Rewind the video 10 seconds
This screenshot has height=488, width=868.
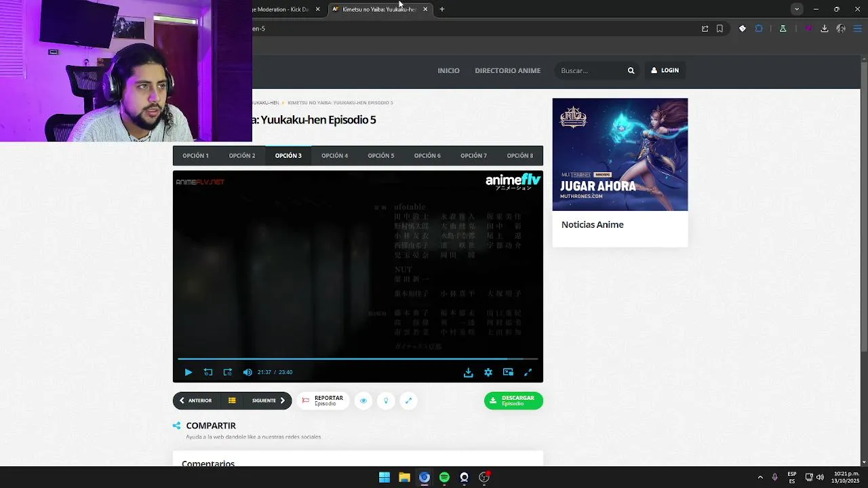[208, 372]
